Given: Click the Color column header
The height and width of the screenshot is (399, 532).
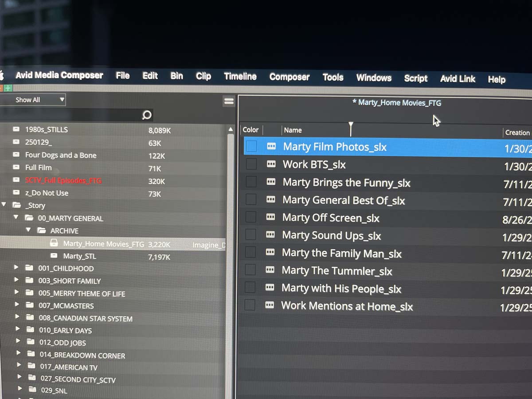Looking at the screenshot, I should pos(250,129).
